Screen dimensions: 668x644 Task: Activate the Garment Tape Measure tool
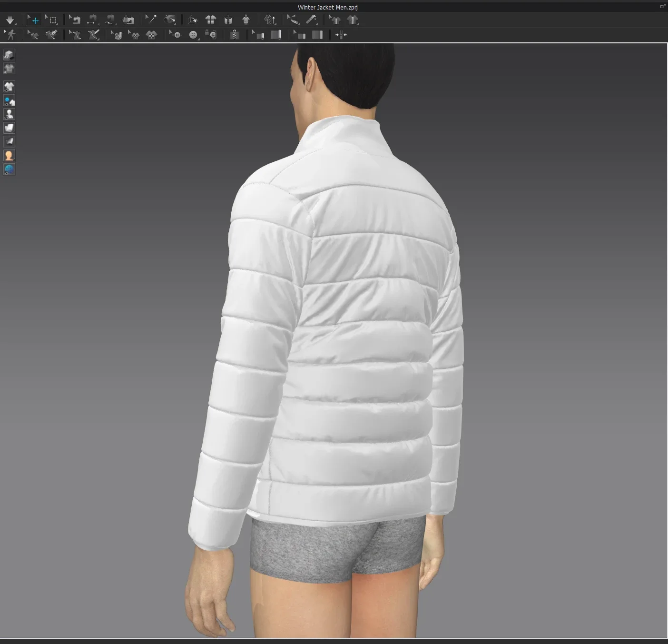pyautogui.click(x=311, y=20)
